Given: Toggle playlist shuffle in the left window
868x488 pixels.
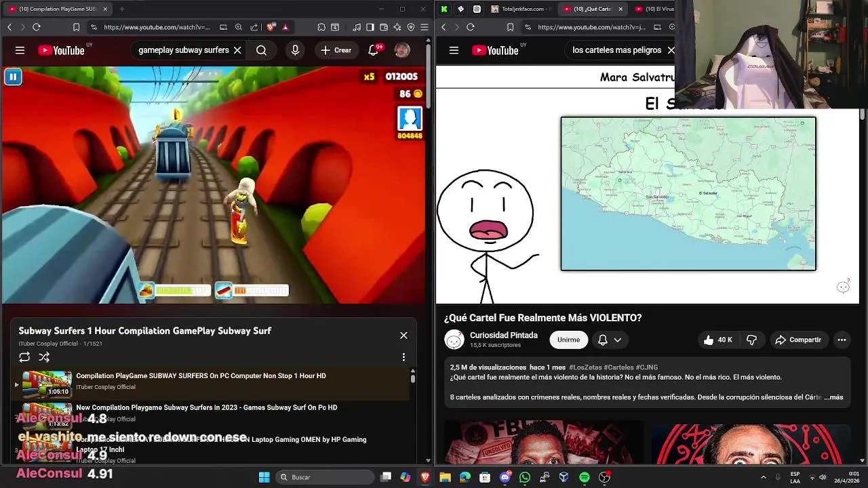Looking at the screenshot, I should (44, 357).
